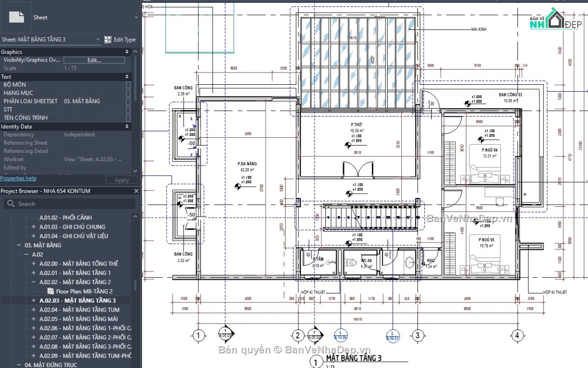
Task: Select the toilet fixture in the WC-04 room
Action: [x=350, y=263]
